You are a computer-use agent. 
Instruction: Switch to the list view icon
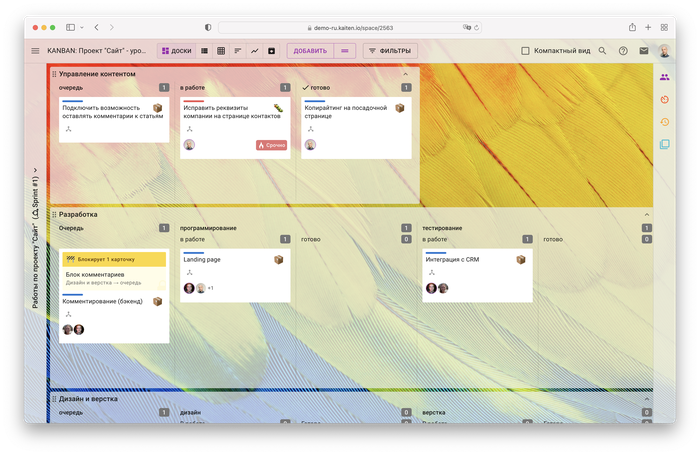click(x=204, y=50)
